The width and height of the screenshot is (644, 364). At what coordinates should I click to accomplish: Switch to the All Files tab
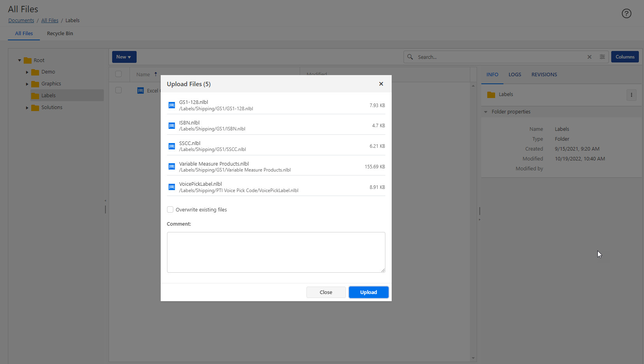(x=24, y=34)
